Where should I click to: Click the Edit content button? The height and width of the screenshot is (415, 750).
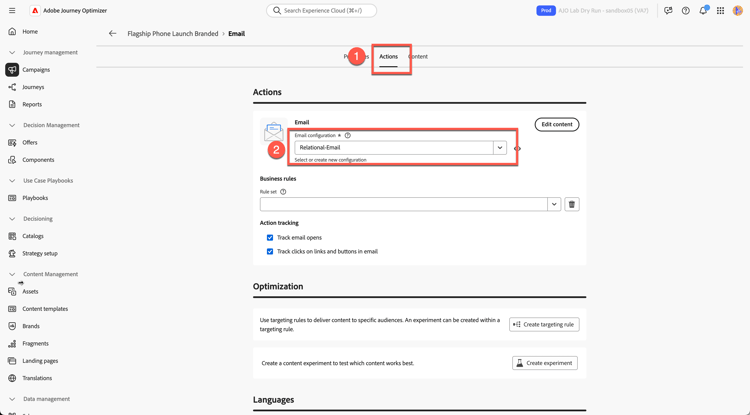click(x=557, y=124)
